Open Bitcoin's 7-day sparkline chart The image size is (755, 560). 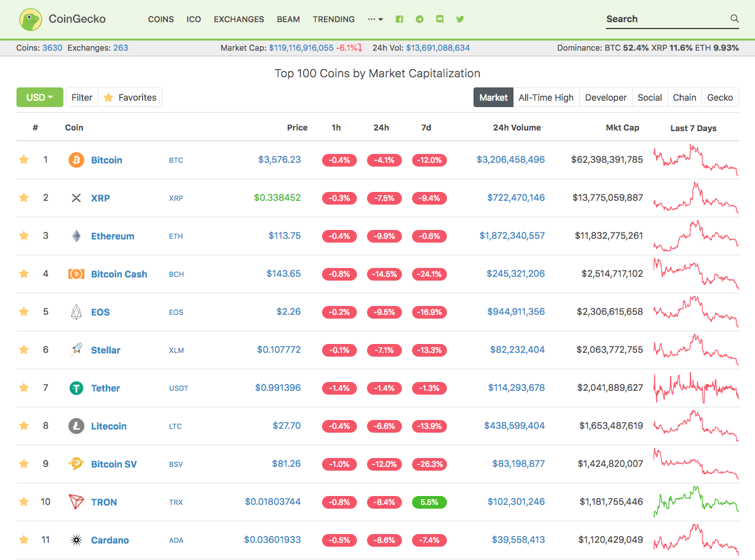696,160
